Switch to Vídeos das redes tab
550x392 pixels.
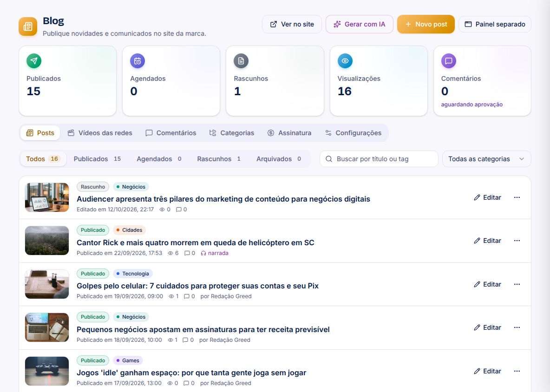[x=100, y=133]
